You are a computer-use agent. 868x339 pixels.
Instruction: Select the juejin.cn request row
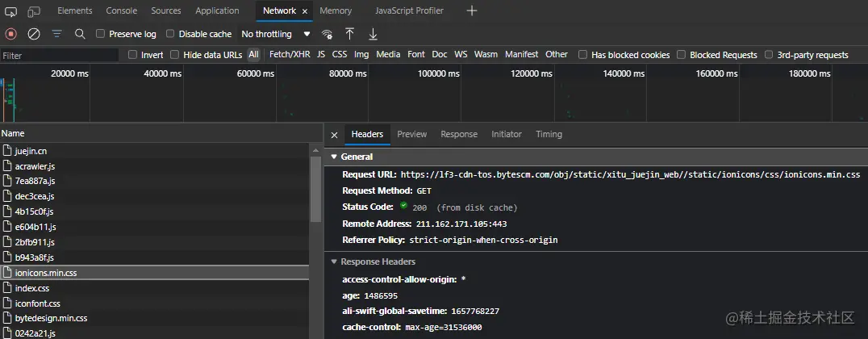[154, 150]
